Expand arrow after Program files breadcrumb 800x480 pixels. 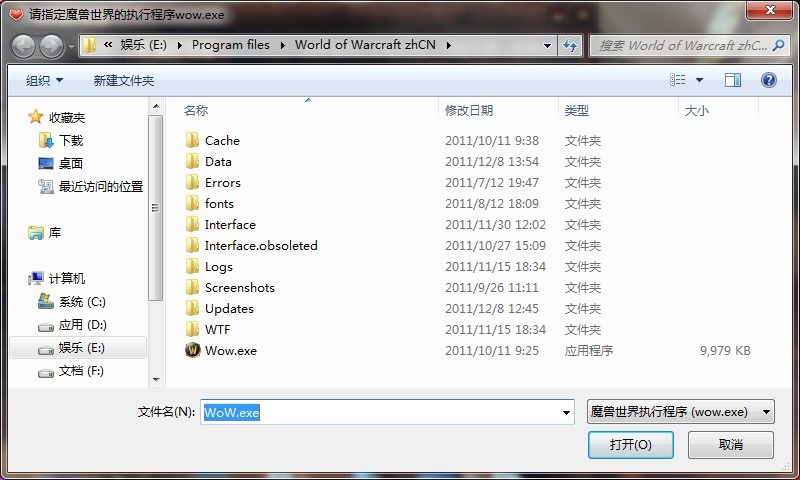(283, 45)
